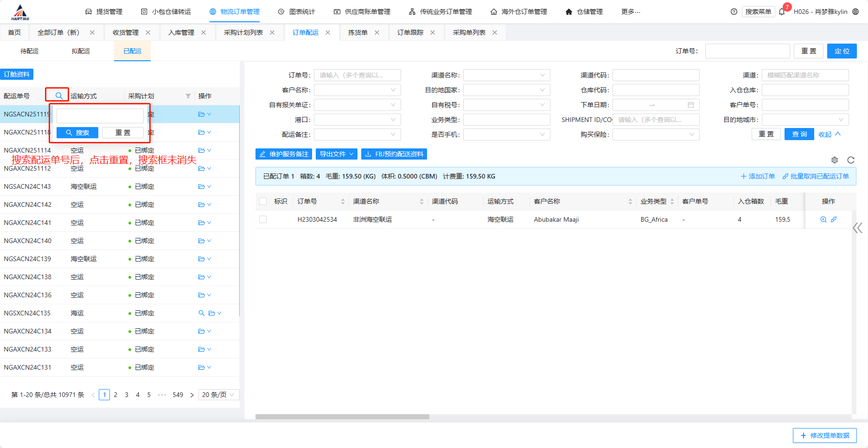Refresh the order table with reload icon

tap(851, 160)
